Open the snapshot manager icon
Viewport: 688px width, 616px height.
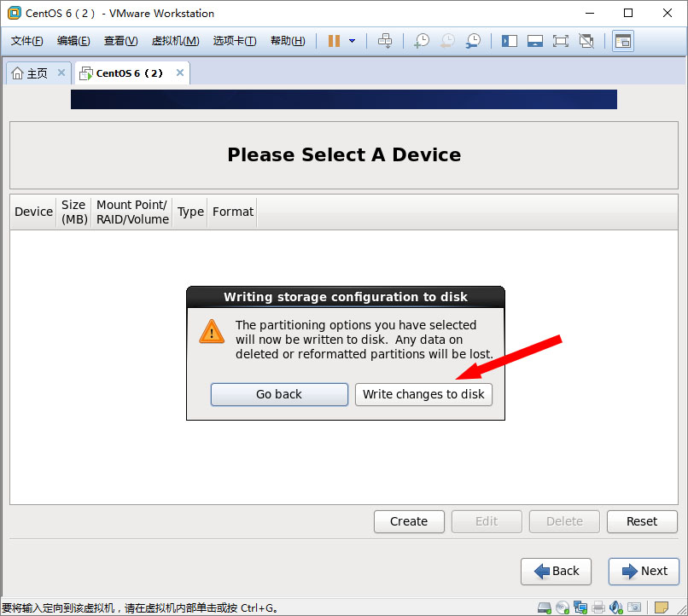click(x=473, y=41)
